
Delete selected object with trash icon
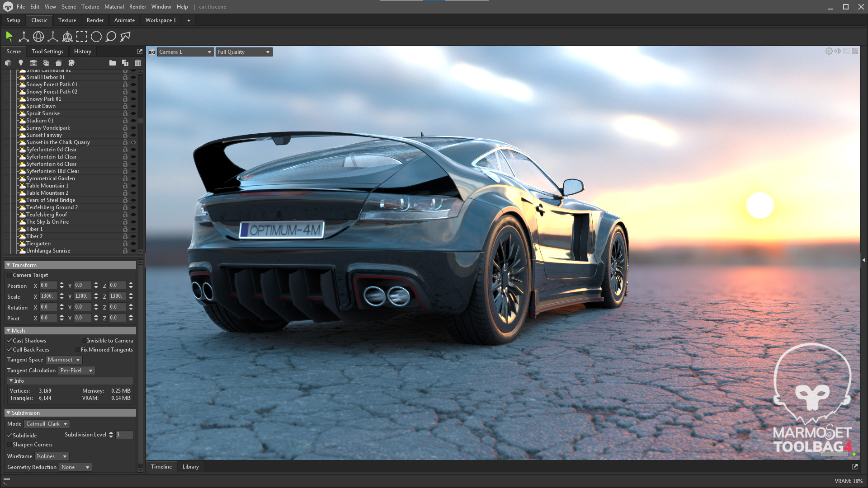coord(138,63)
